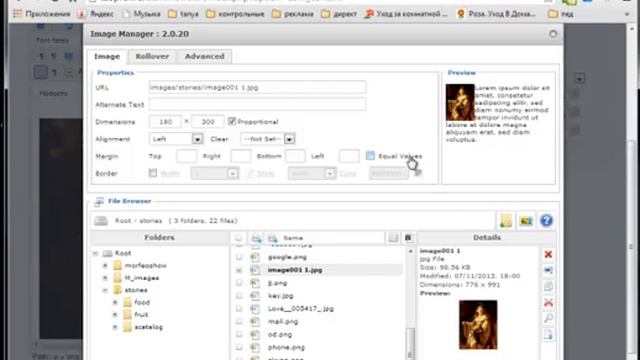This screenshot has width=640, height=360.
Task: Collapse the stories folder node
Action: click(x=105, y=290)
